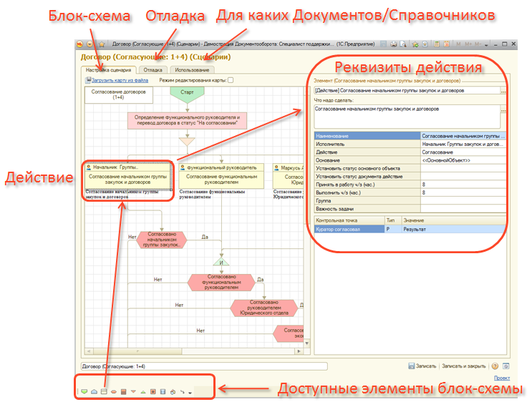Choose the action block element in the palette
The width and height of the screenshot is (532, 407).
[x=103, y=391]
